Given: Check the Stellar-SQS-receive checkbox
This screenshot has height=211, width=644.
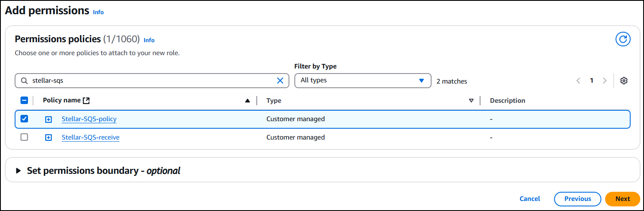Looking at the screenshot, I should (24, 137).
